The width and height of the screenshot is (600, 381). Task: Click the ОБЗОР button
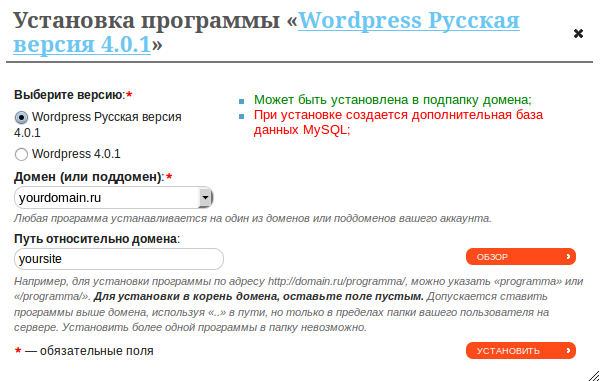tap(521, 257)
